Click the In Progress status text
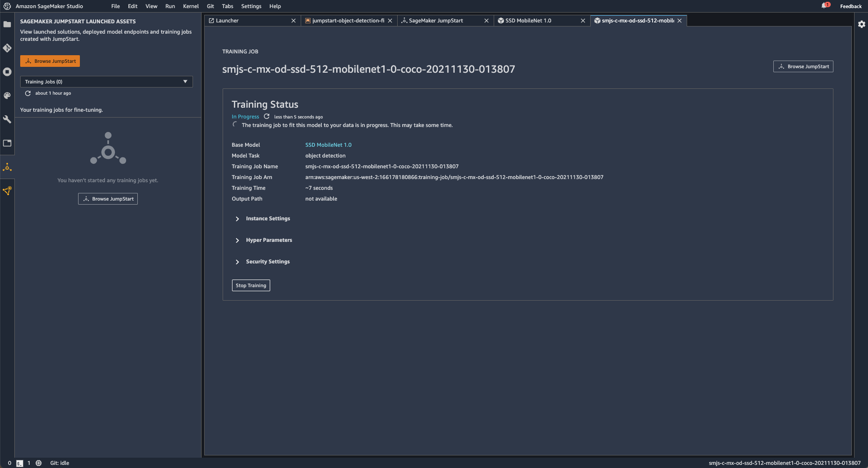The width and height of the screenshot is (868, 468). point(245,117)
